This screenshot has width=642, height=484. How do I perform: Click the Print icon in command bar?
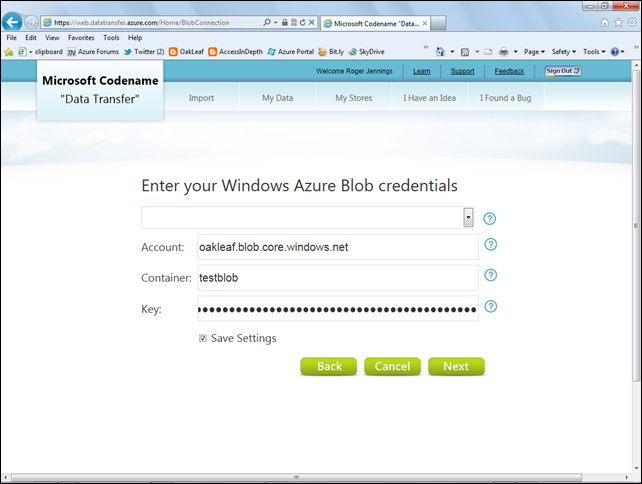[x=504, y=52]
